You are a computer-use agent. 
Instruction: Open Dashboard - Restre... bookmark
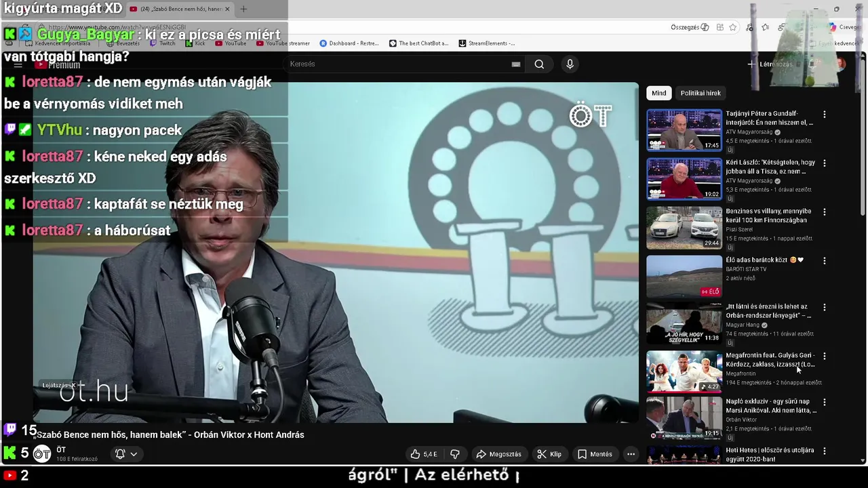pos(349,43)
